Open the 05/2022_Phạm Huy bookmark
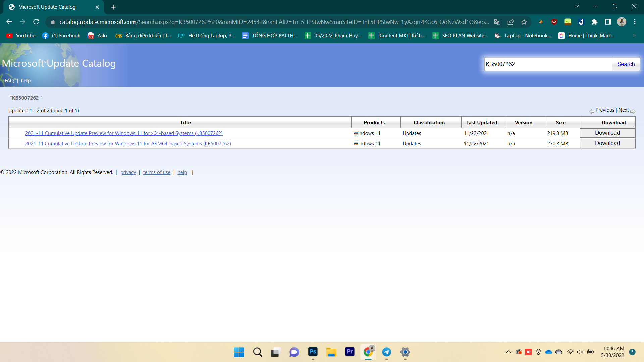 [333, 36]
